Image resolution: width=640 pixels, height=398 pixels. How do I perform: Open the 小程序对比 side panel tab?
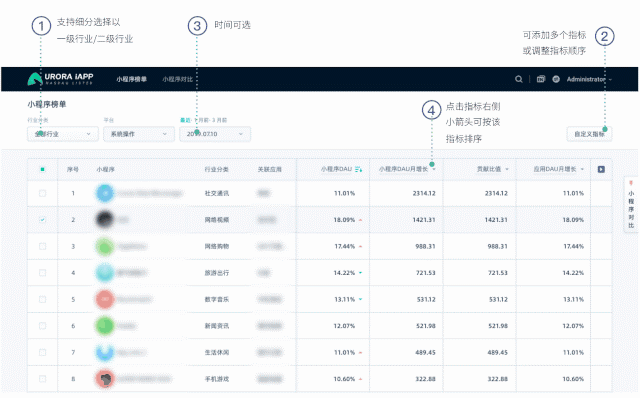point(631,205)
